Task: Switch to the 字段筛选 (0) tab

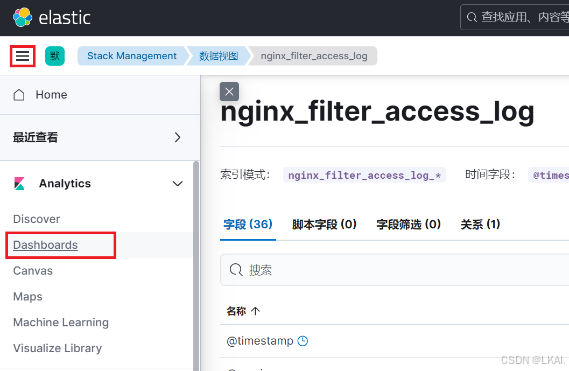Action: coord(409,224)
